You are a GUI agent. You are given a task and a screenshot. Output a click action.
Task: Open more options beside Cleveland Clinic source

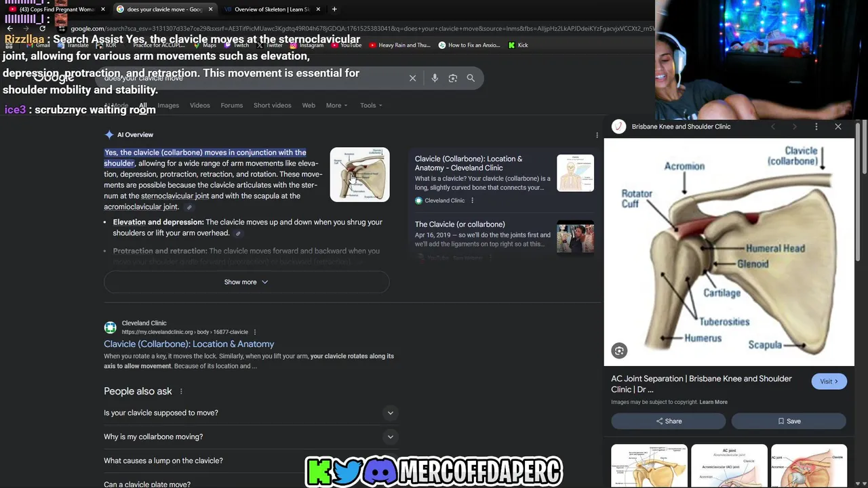pos(472,201)
